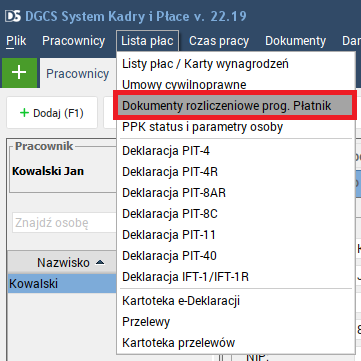The width and height of the screenshot is (361, 361).
Task: Choose Umowy cywilnoprawne from the menu
Action: click(235, 84)
